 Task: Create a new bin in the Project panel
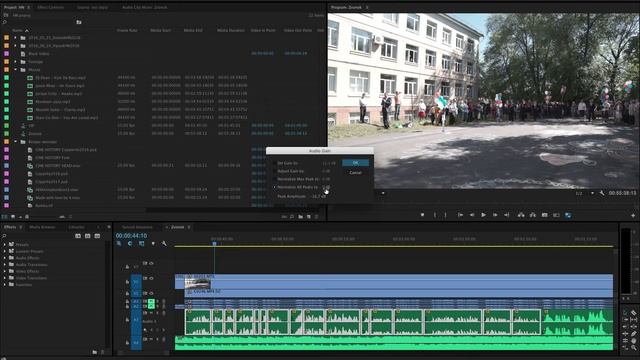300,217
